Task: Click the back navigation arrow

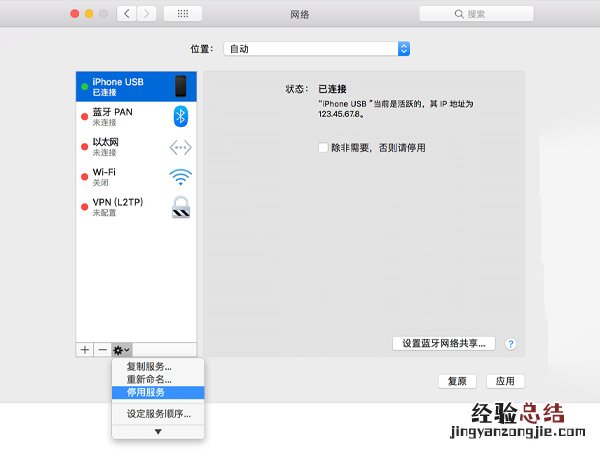Action: click(x=127, y=14)
